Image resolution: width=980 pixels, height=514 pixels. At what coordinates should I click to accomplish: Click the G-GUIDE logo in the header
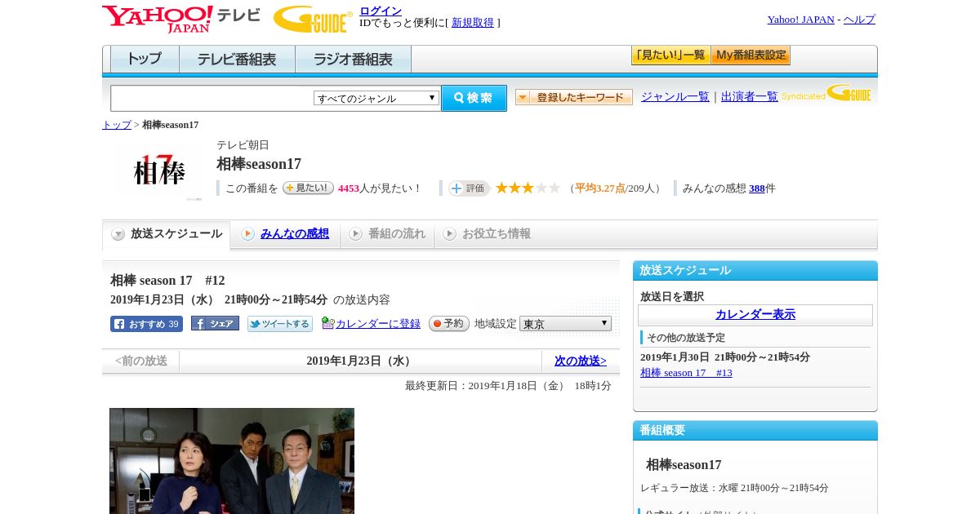313,19
